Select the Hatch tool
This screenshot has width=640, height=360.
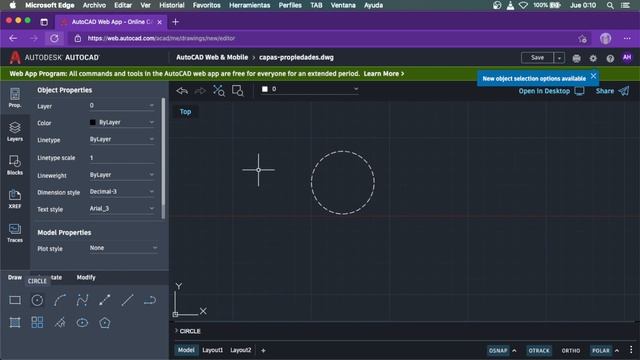tap(15, 322)
